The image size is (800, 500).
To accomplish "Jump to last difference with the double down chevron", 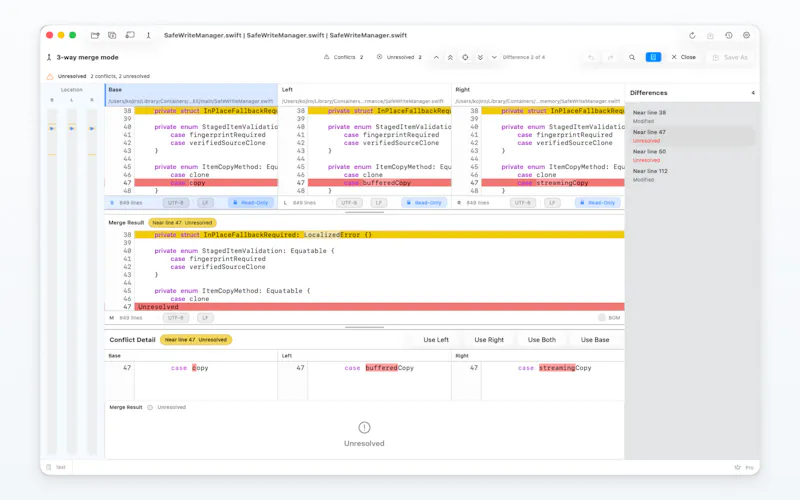I will click(x=480, y=57).
